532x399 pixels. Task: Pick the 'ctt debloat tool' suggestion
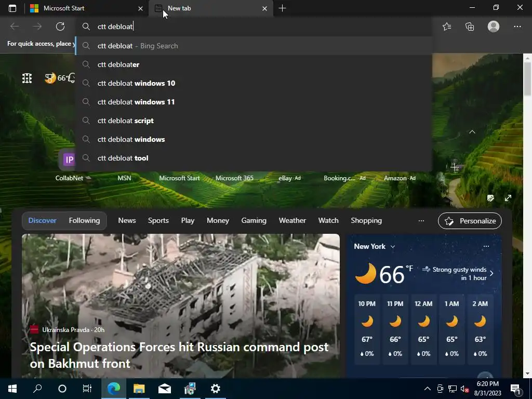click(254, 158)
